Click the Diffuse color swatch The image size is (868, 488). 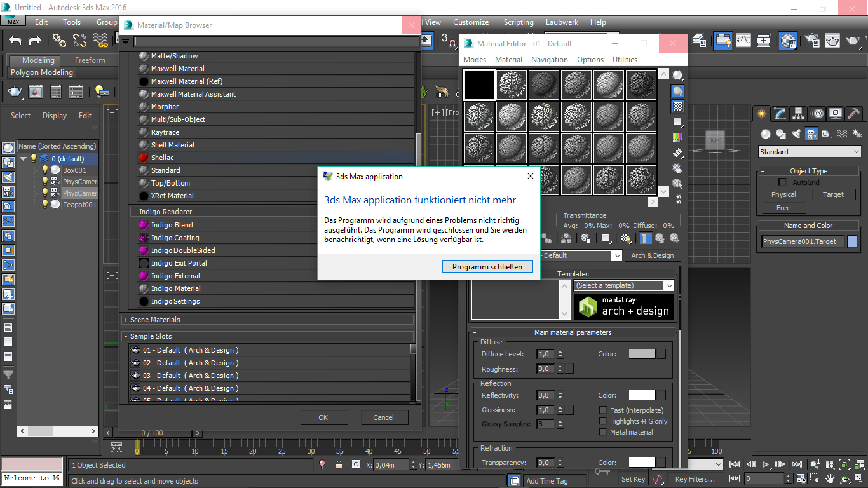coord(642,354)
